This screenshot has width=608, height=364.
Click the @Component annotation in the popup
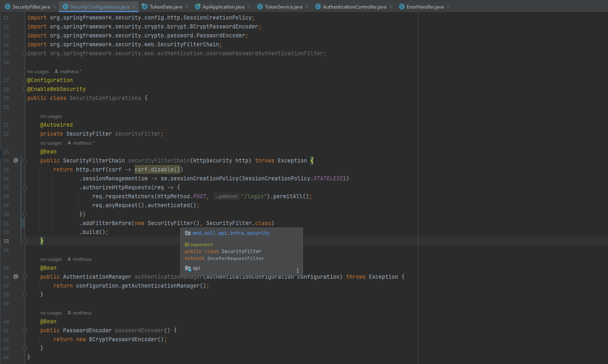tap(199, 245)
